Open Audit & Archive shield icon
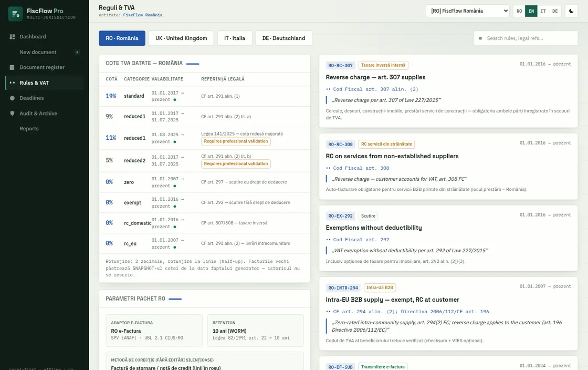This screenshot has height=370, width=588. click(x=12, y=114)
